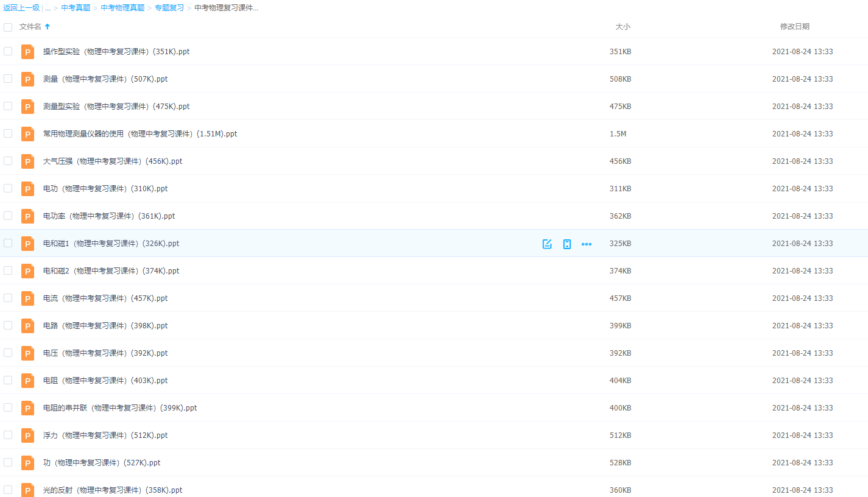
Task: Expand the collapsed breadcrumb ellipsis
Action: 48,8
